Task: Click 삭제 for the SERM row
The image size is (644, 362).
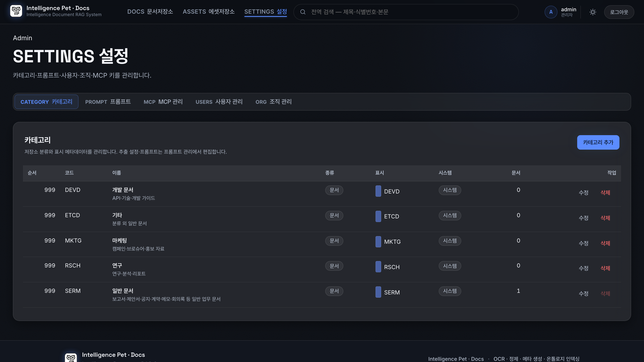Action: coord(605,293)
